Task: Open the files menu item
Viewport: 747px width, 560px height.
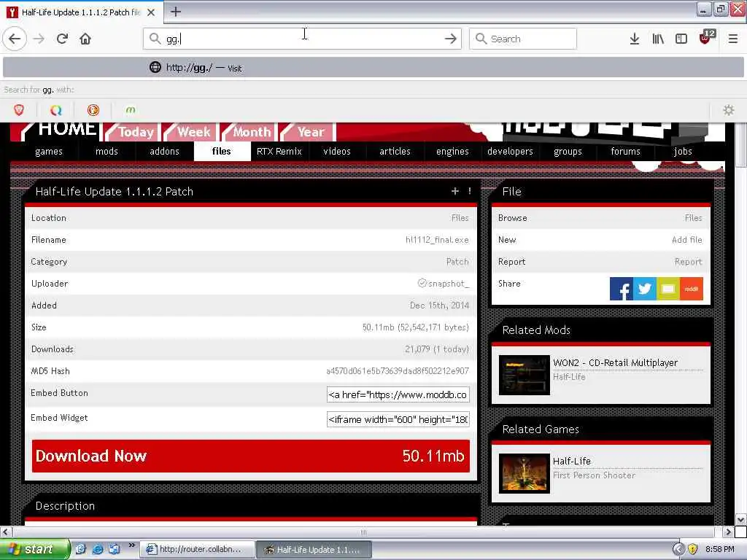Action: coord(222,152)
